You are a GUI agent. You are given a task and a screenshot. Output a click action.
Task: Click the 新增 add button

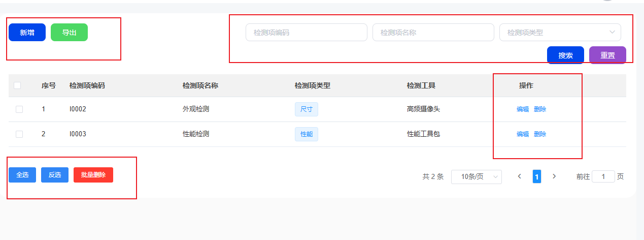(x=27, y=33)
